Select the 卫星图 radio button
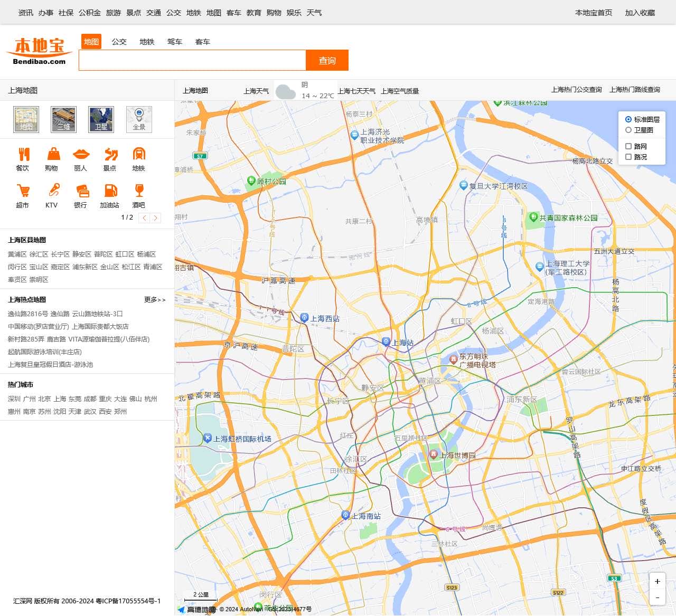The height and width of the screenshot is (616, 676). click(628, 130)
